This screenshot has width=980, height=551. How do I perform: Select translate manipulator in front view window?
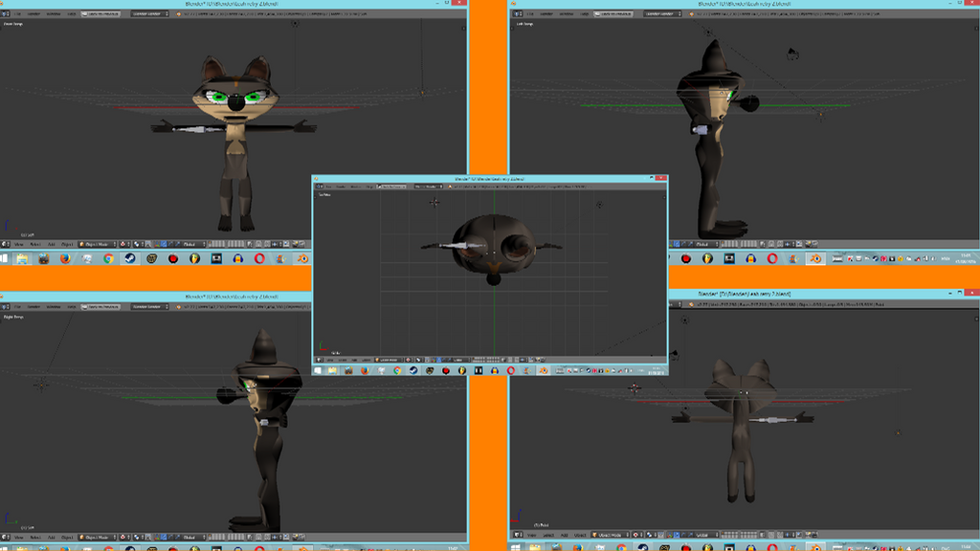(163, 244)
